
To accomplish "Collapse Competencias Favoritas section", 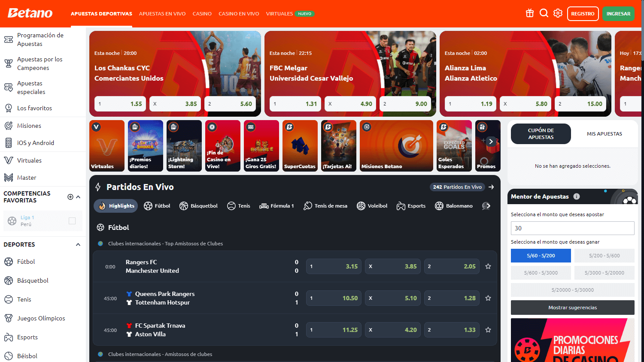I will click(x=78, y=197).
